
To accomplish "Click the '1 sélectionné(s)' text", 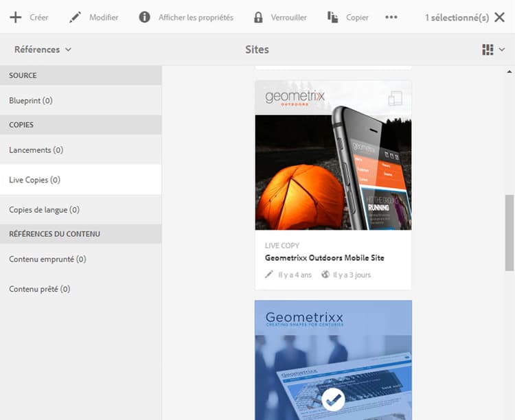I will click(457, 17).
